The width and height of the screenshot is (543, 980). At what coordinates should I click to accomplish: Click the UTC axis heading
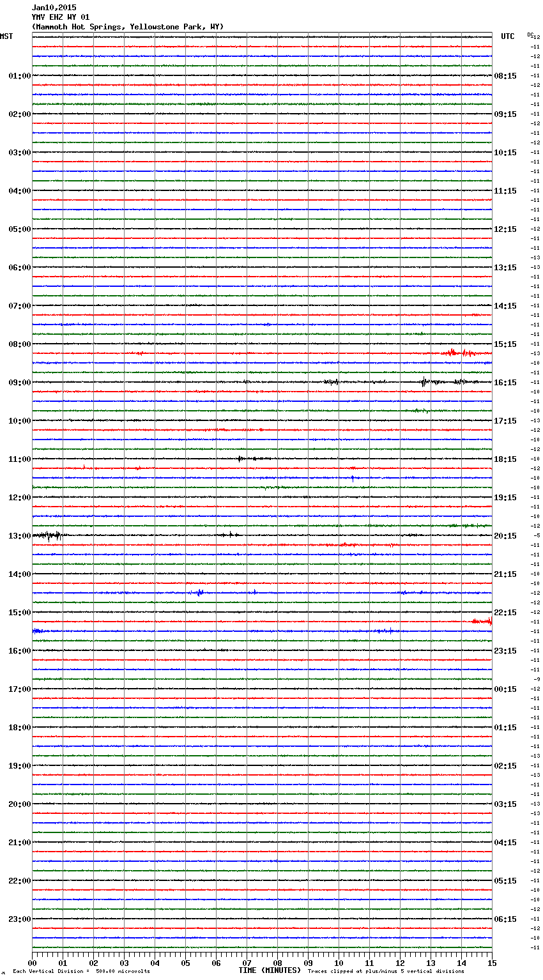pyautogui.click(x=508, y=36)
